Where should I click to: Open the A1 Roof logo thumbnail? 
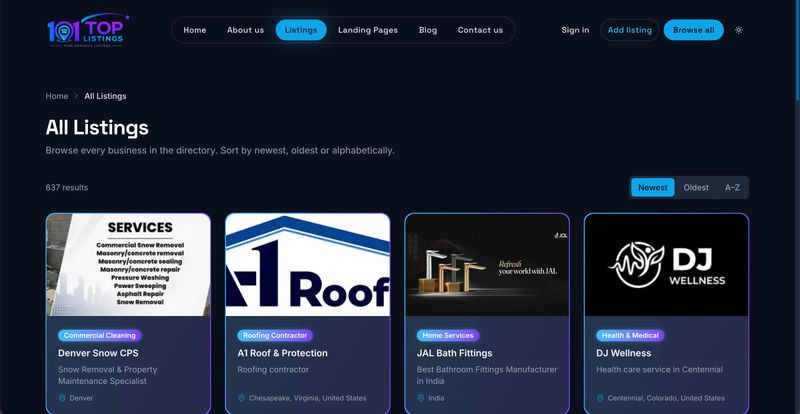[308, 265]
